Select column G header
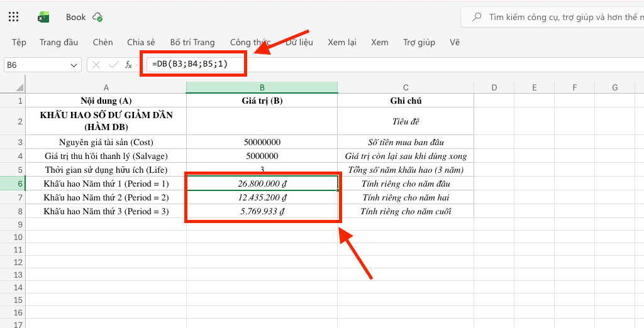This screenshot has width=644, height=328. (615, 87)
